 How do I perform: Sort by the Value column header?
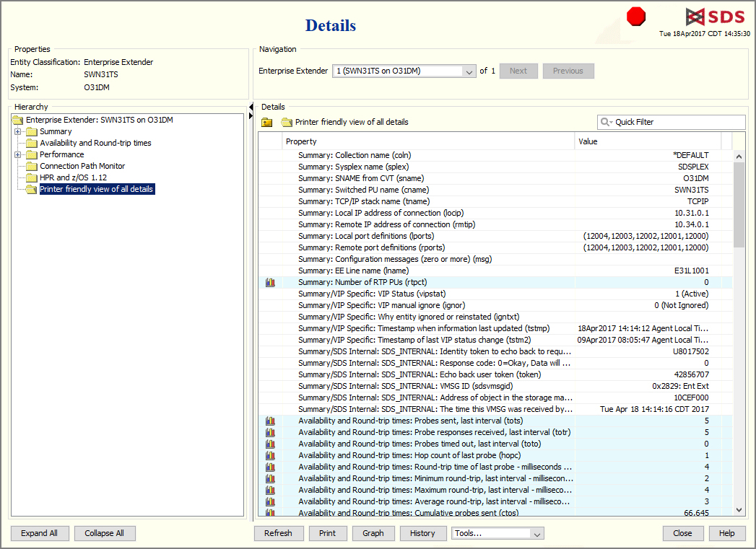[x=648, y=141]
